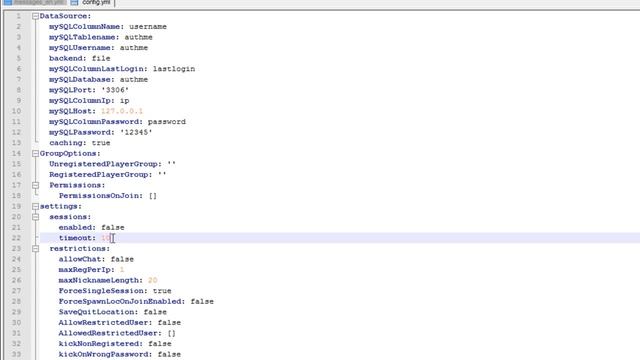Collapse the DataSource fold marker
The image size is (640, 360).
coord(36,16)
